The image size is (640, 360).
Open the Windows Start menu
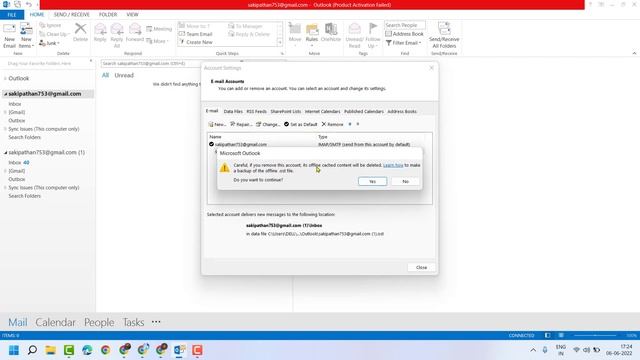[x=14, y=350]
